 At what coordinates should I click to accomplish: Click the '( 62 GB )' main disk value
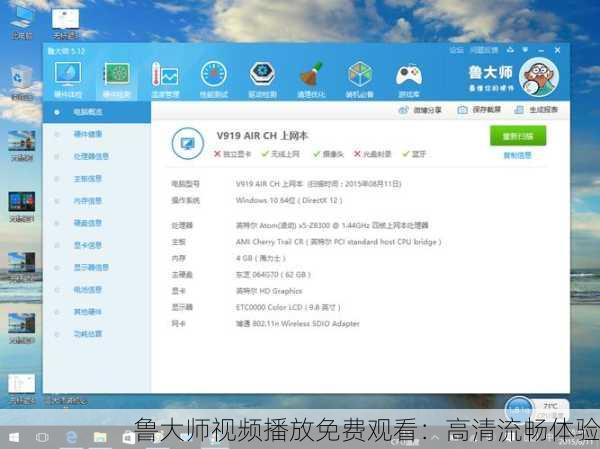click(273, 275)
